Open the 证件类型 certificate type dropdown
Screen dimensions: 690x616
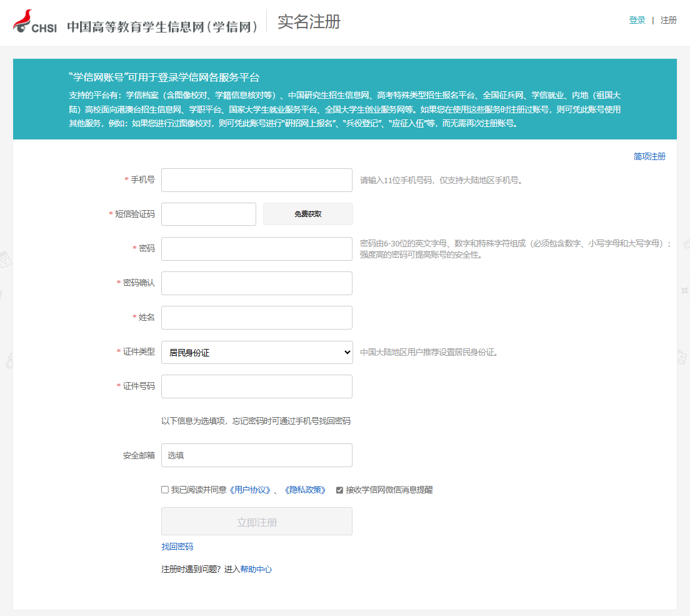(x=256, y=352)
